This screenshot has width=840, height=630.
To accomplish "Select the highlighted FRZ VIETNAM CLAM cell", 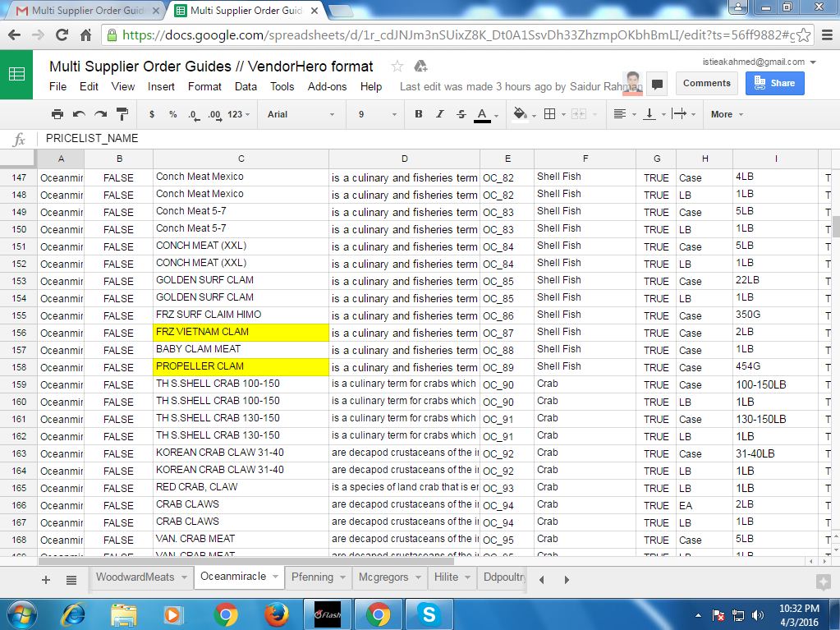I will [x=241, y=333].
